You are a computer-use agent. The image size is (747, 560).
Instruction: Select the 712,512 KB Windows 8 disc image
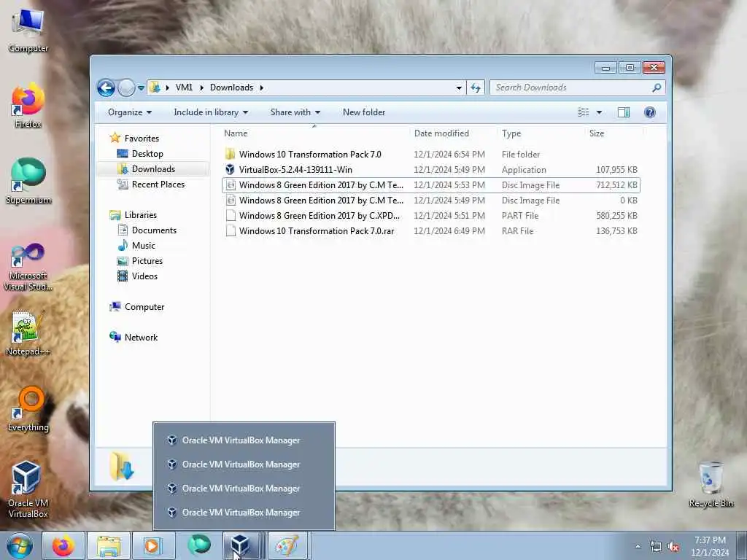[x=430, y=184]
